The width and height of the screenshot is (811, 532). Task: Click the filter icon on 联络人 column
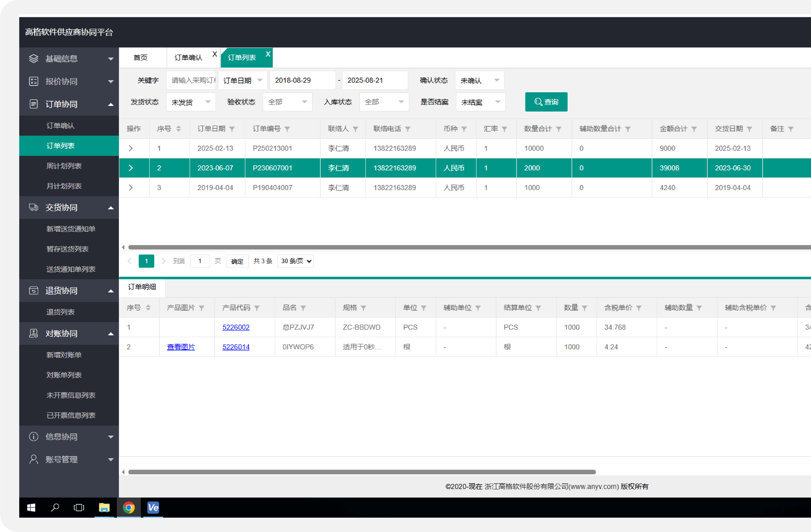point(355,129)
